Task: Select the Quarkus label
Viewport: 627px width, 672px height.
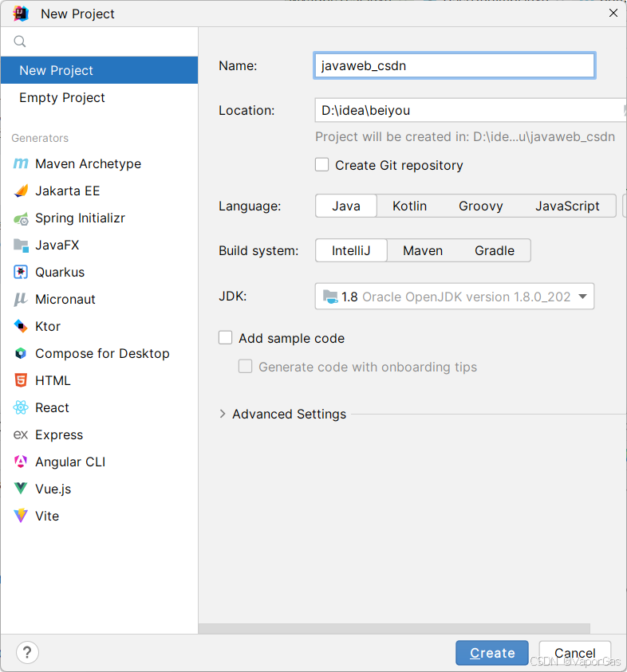Action: coord(60,272)
